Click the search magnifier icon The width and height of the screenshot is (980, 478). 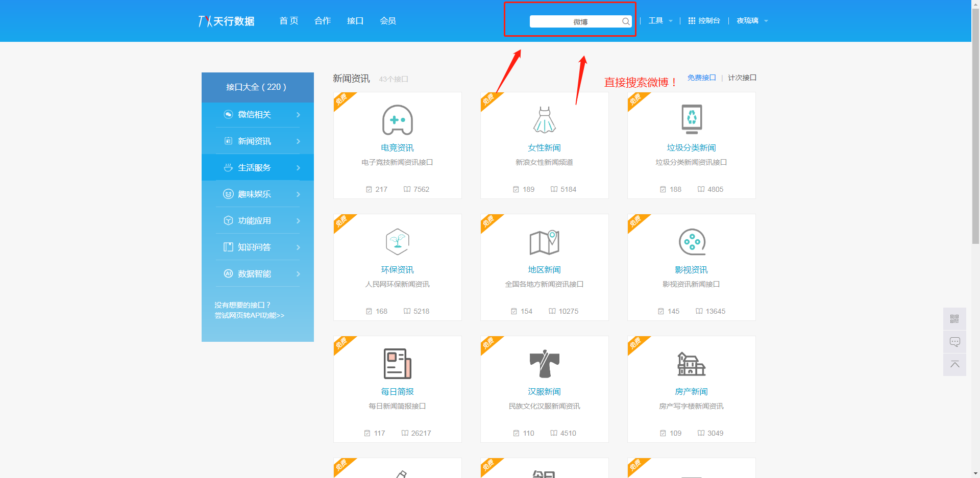pyautogui.click(x=625, y=21)
